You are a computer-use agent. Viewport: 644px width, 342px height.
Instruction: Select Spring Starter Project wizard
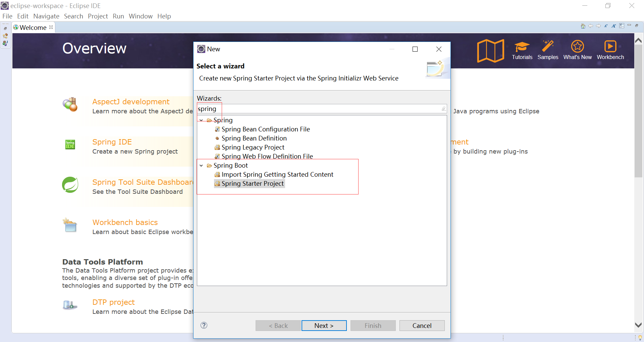[249, 183]
